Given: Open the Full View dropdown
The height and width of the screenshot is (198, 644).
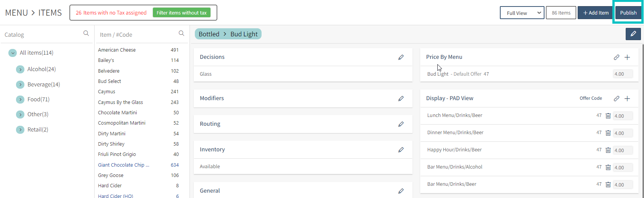Looking at the screenshot, I should (x=522, y=13).
